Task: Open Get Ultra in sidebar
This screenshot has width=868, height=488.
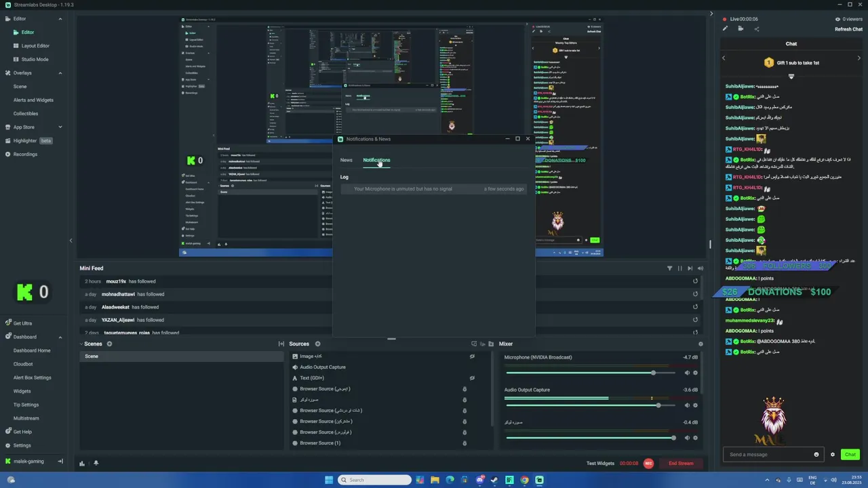Action: point(22,323)
